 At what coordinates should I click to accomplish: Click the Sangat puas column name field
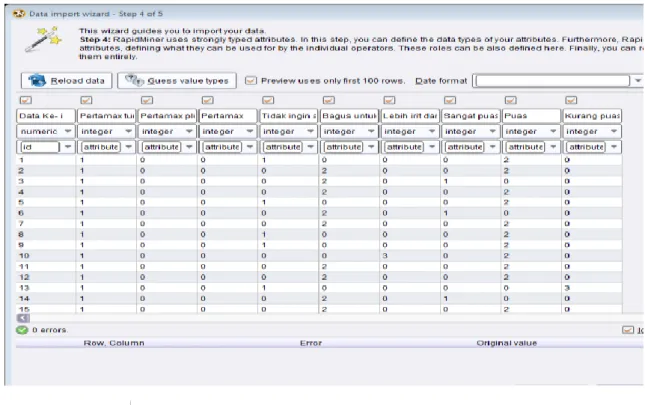(x=470, y=116)
